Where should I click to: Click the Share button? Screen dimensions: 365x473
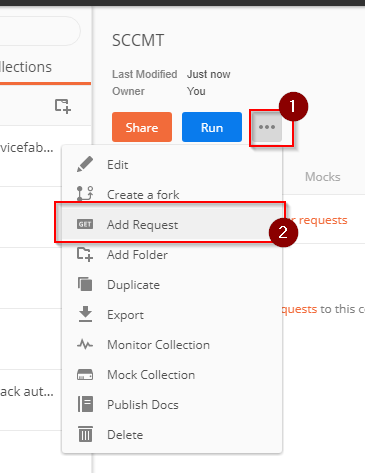[142, 127]
